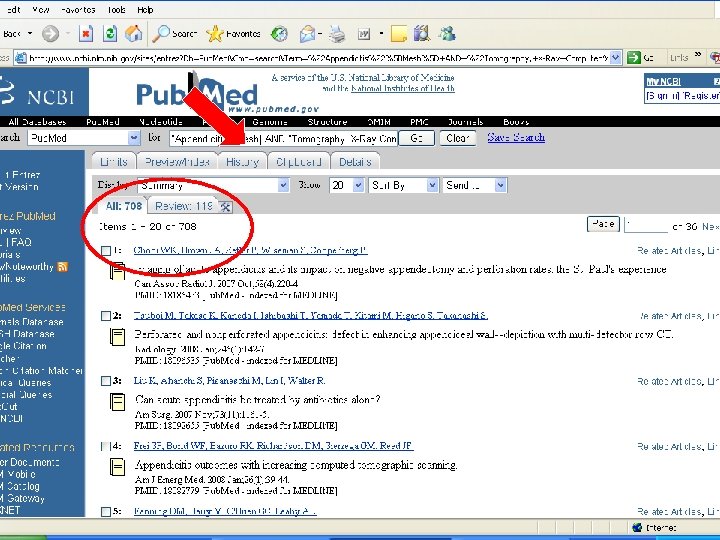Open the Preview/Index tab
Viewport: 720px width, 540px height.
[x=177, y=162]
